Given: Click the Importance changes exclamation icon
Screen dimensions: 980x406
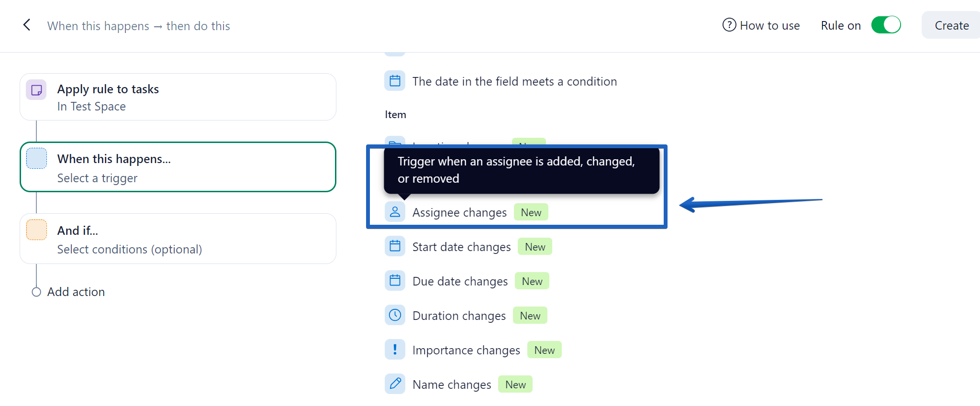Looking at the screenshot, I should click(x=395, y=350).
